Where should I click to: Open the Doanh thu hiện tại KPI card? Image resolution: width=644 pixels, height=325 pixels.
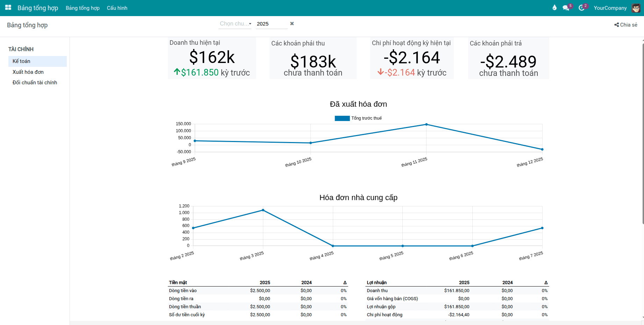[x=212, y=58]
